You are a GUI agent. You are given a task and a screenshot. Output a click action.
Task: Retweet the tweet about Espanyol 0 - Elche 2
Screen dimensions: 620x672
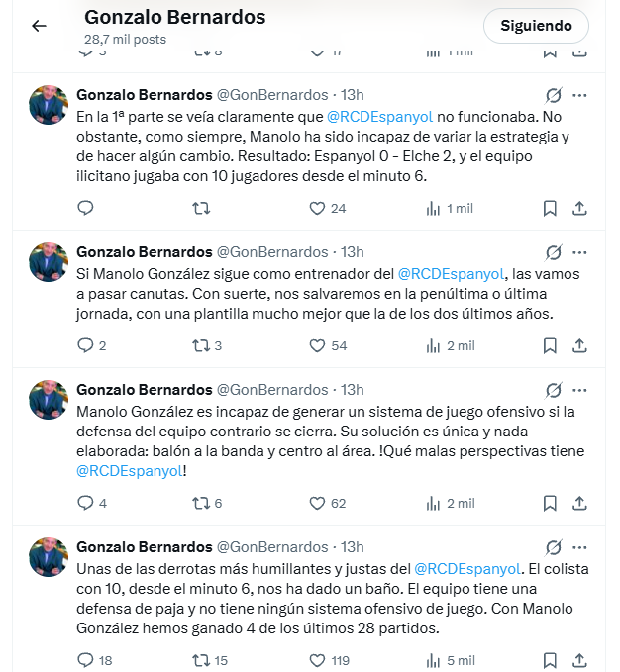pos(201,208)
